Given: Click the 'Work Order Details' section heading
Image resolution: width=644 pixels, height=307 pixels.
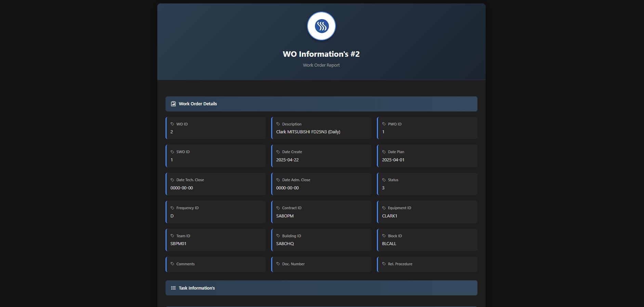Looking at the screenshot, I should (198, 104).
